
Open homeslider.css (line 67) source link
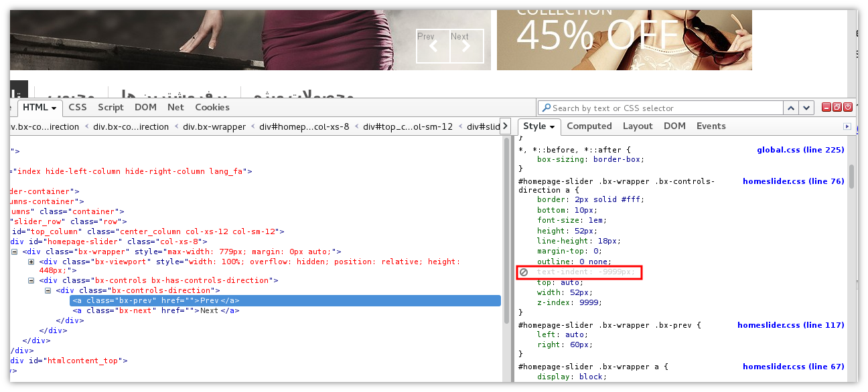tap(794, 367)
